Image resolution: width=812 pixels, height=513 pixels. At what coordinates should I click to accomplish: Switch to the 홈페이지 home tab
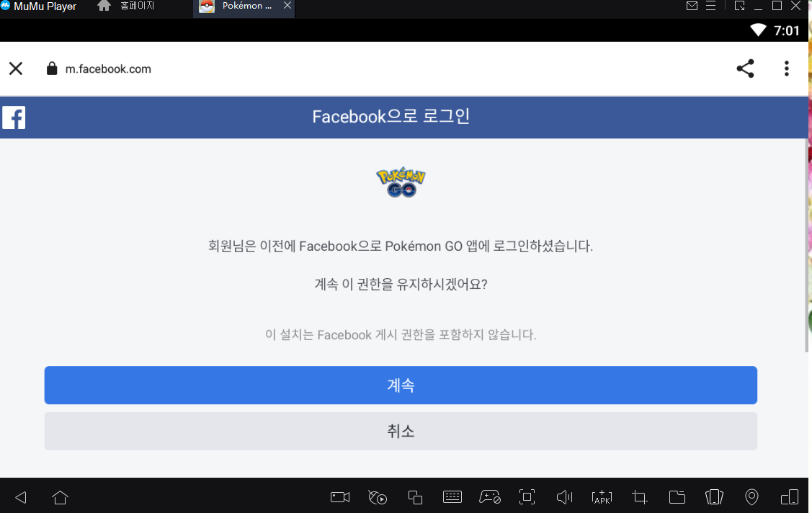pyautogui.click(x=126, y=6)
